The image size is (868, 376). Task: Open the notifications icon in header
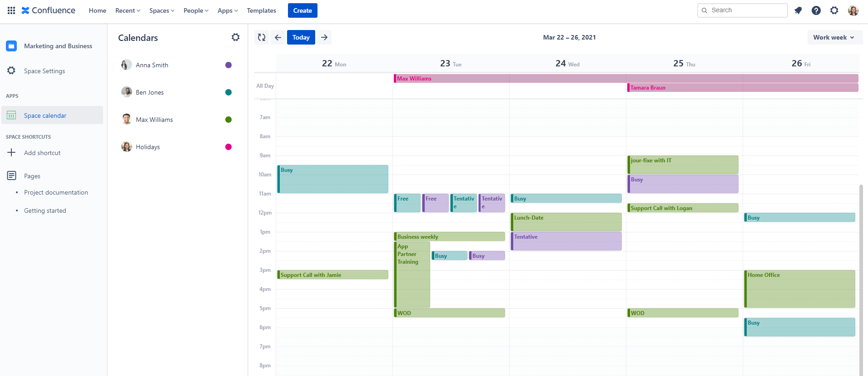pyautogui.click(x=798, y=10)
